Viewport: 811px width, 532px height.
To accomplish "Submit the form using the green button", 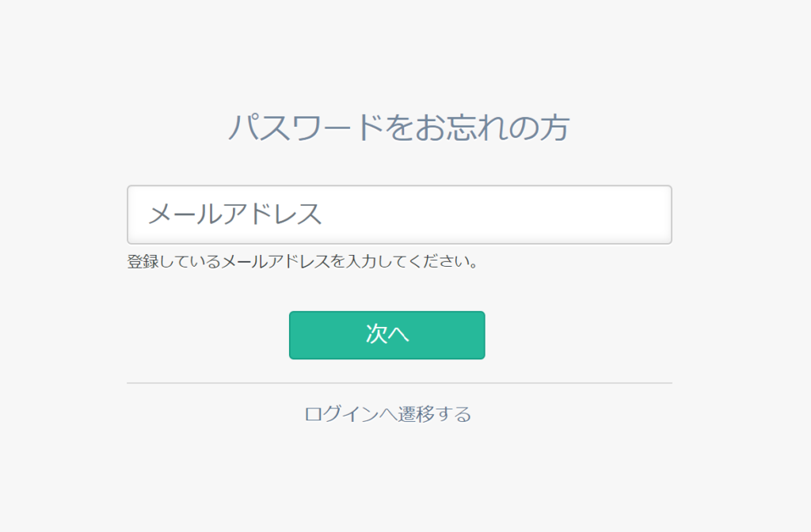I will [386, 335].
